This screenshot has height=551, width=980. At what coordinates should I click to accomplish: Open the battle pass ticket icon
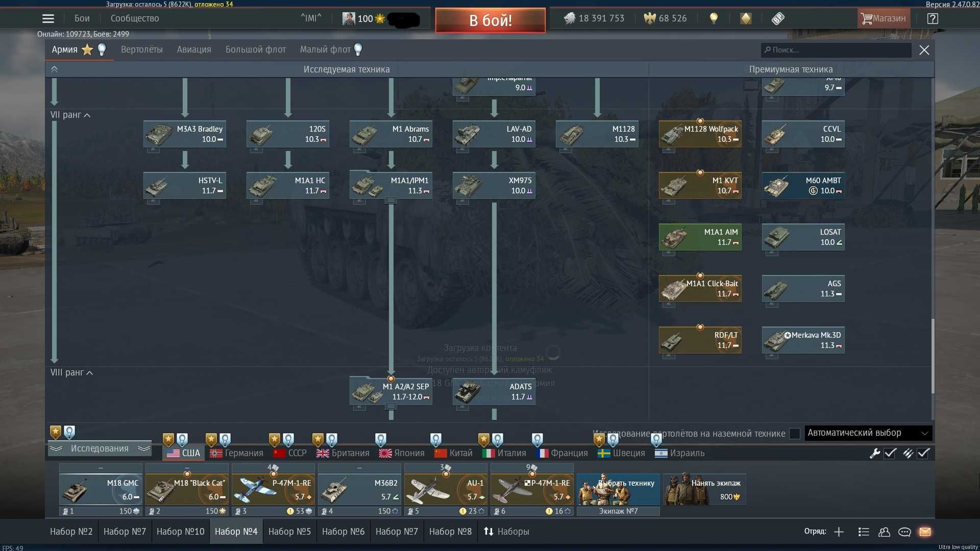click(x=778, y=19)
